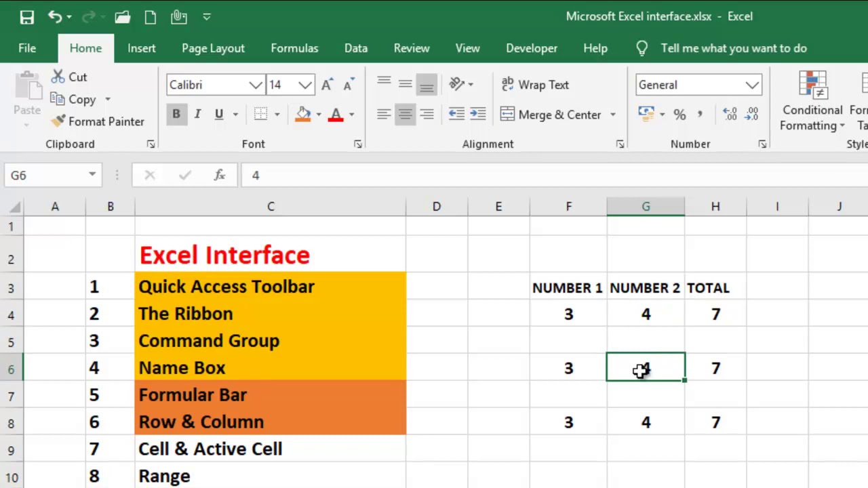Align text right

pos(427,115)
